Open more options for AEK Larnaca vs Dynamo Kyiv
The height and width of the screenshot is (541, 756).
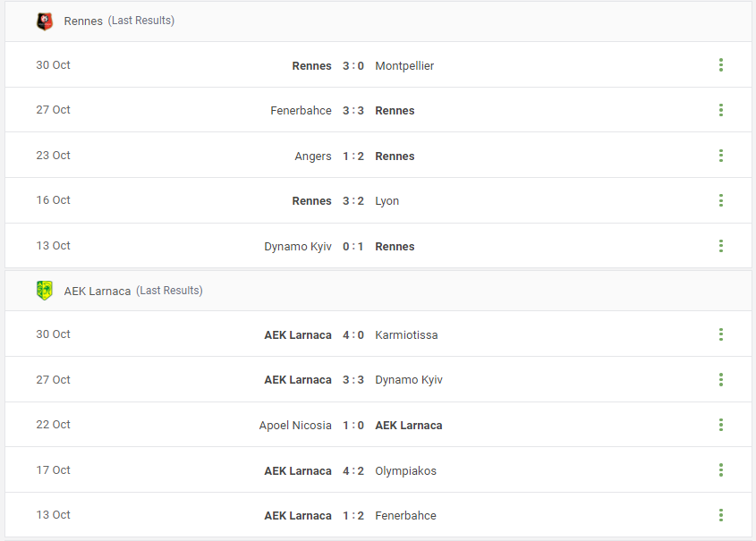click(721, 380)
